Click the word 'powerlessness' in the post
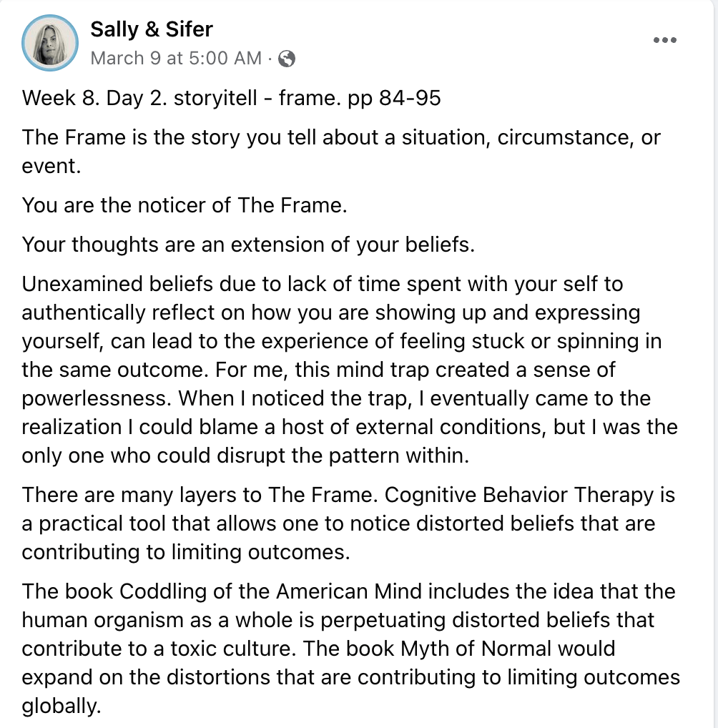Image resolution: width=718 pixels, height=728 pixels. 96,398
